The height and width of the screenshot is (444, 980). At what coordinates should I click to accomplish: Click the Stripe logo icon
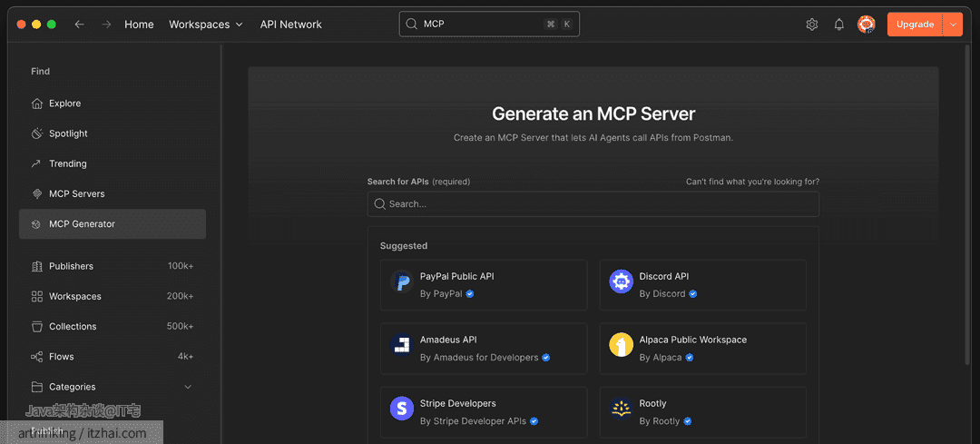pos(402,409)
